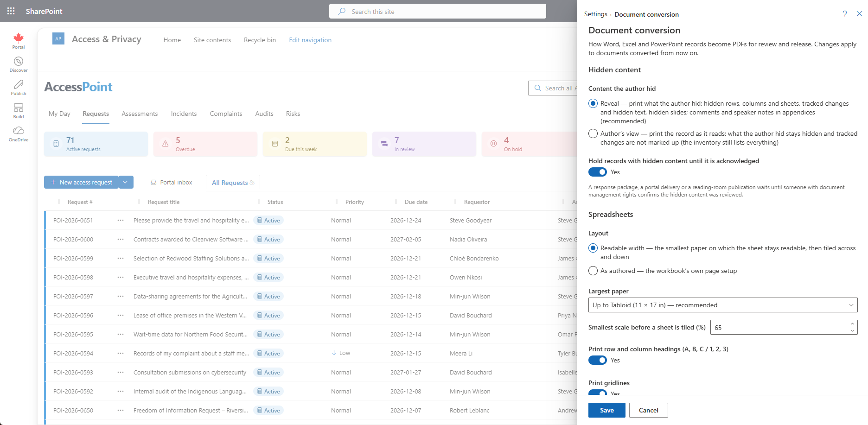This screenshot has width=868, height=425.
Task: Open the Complaints tab
Action: tap(226, 114)
